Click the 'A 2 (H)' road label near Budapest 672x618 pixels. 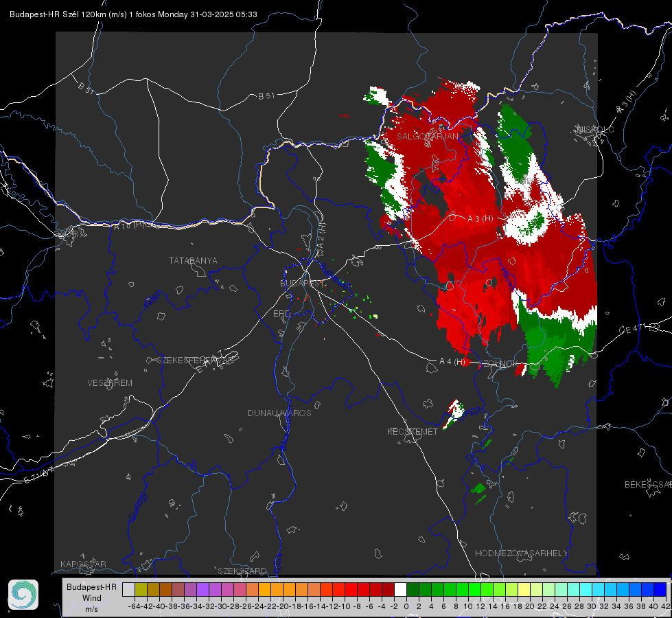coord(321,236)
